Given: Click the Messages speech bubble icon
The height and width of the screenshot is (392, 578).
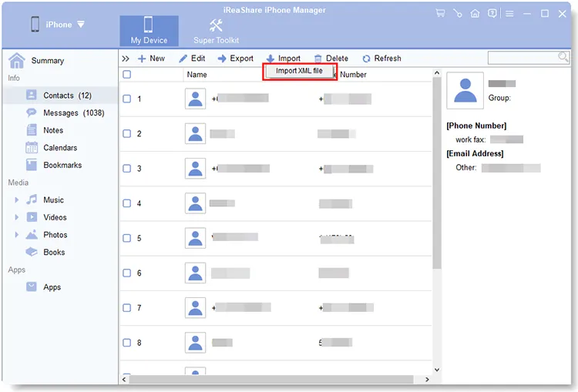Looking at the screenshot, I should tap(32, 112).
